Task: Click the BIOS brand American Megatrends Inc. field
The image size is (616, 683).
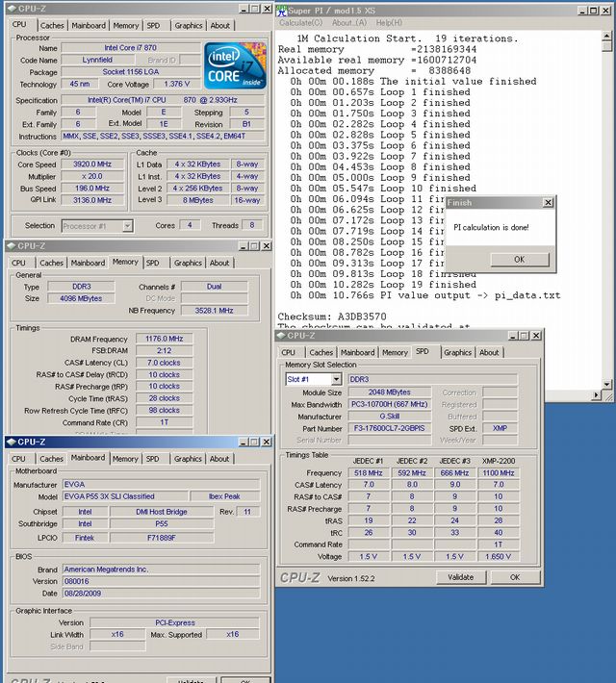Action: pos(161,569)
